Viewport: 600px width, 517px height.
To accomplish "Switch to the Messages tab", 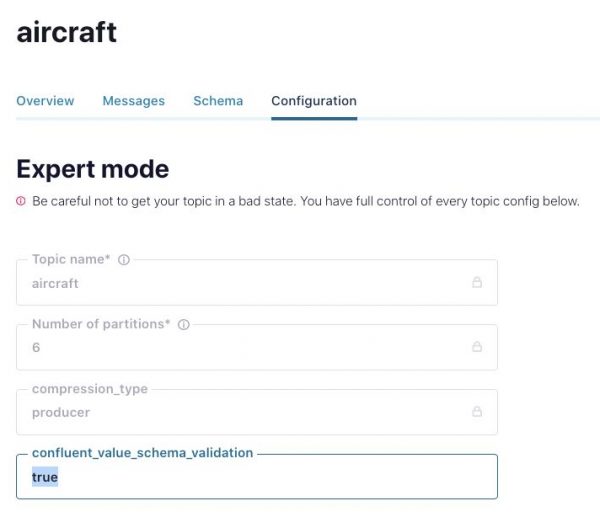I will pyautogui.click(x=133, y=101).
